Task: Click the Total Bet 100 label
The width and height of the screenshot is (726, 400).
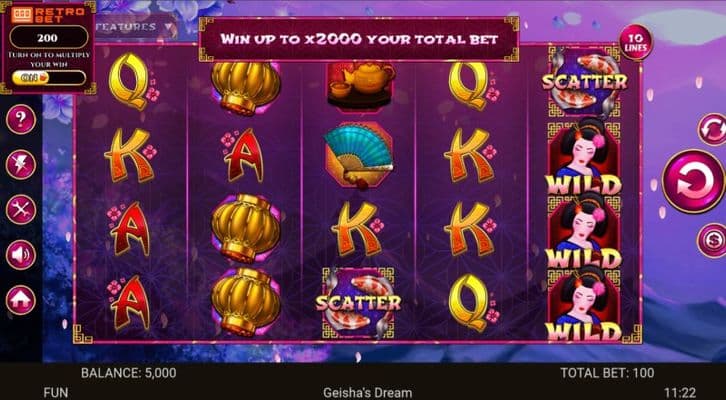Action: [x=607, y=373]
